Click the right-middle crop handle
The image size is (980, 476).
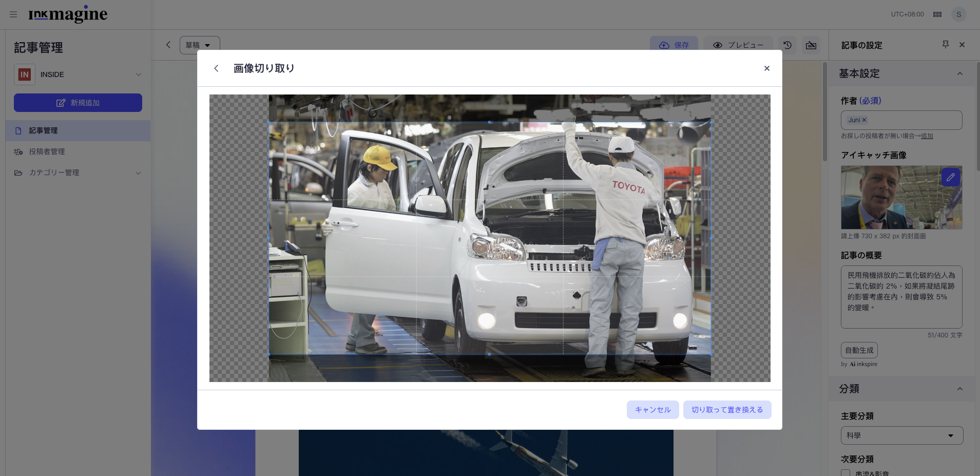pyautogui.click(x=710, y=238)
